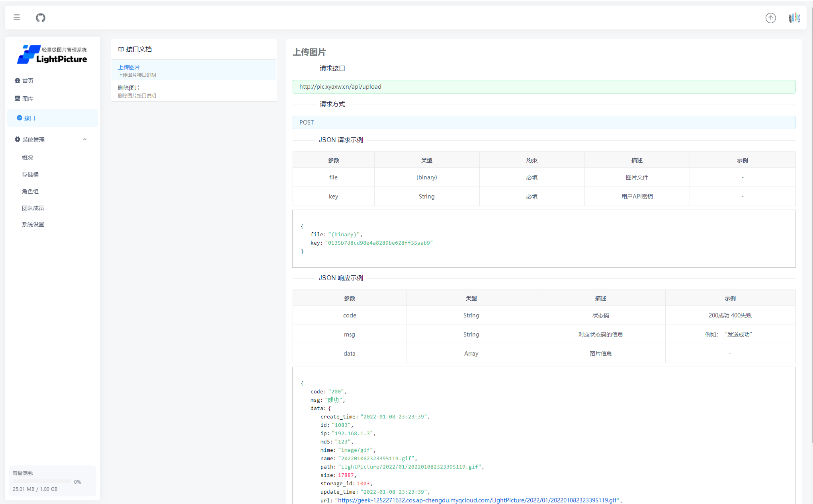Navigate to 系统设置 settings

pyautogui.click(x=33, y=224)
